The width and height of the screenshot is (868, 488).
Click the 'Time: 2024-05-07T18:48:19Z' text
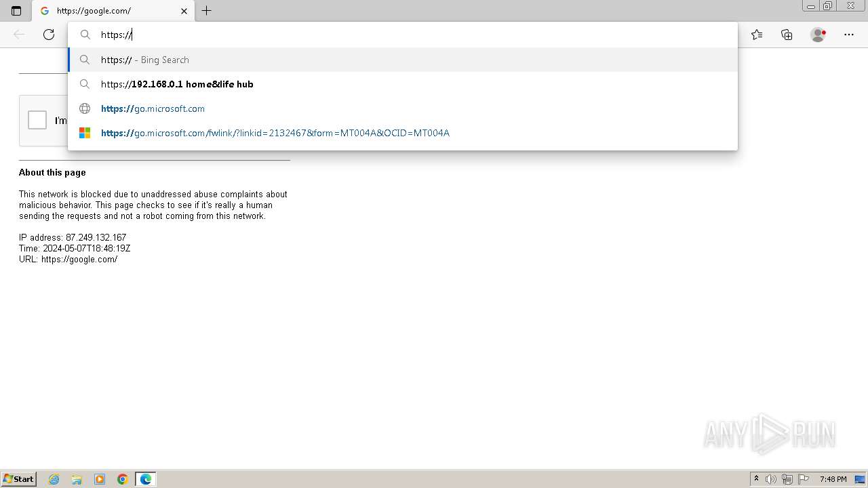coord(75,248)
